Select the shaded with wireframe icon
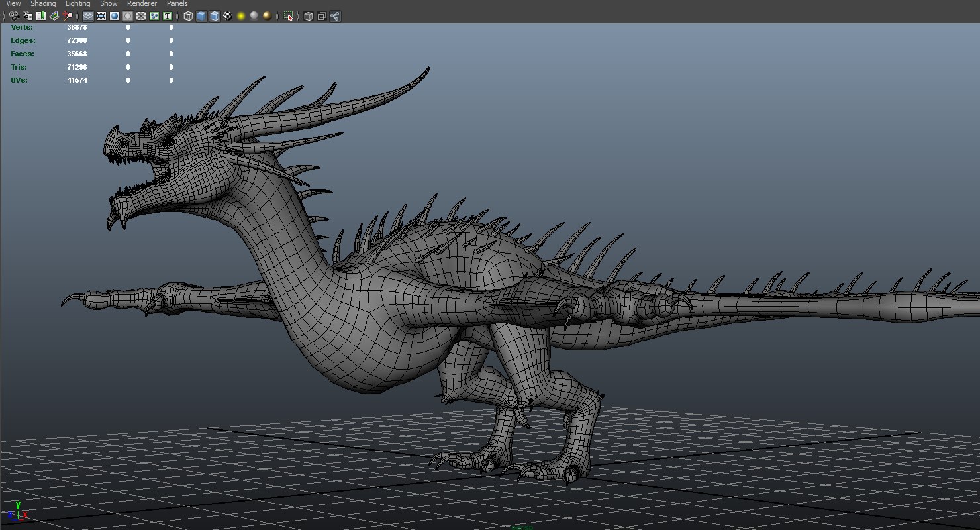Screen dimensions: 980x530 click(x=215, y=17)
